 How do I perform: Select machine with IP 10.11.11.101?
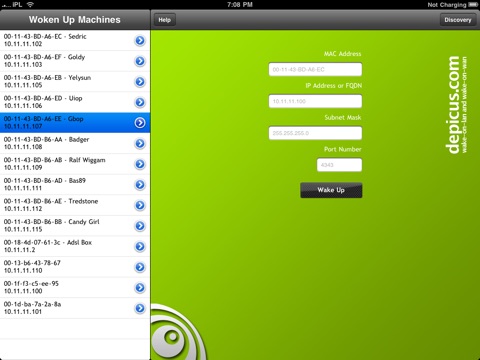75,308
